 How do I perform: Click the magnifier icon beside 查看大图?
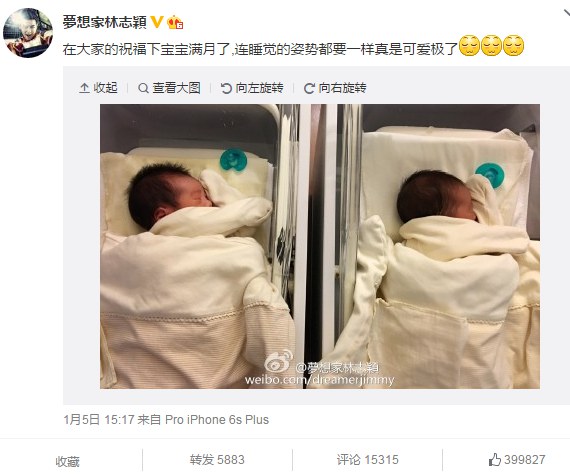[143, 88]
